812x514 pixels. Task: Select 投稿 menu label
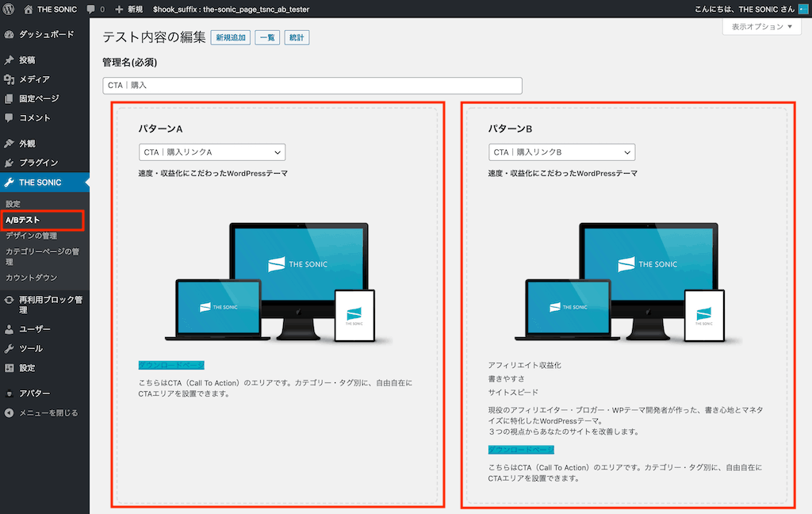tap(28, 60)
